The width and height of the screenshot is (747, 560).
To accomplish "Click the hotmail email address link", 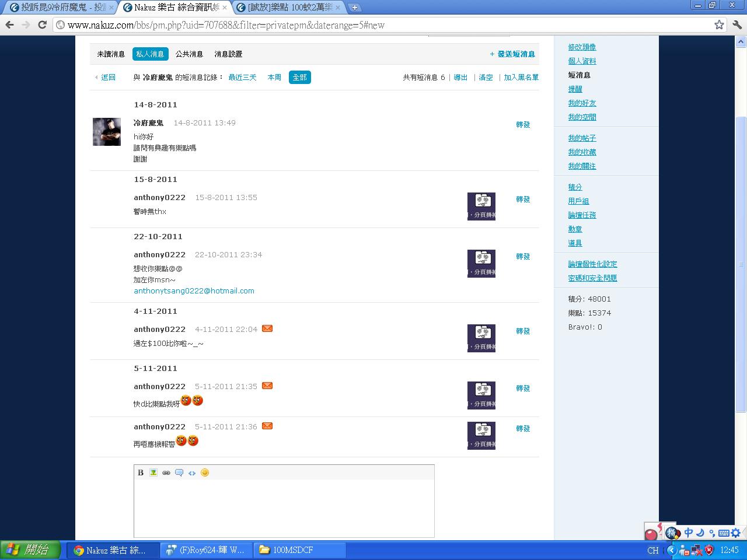I will coord(194,290).
